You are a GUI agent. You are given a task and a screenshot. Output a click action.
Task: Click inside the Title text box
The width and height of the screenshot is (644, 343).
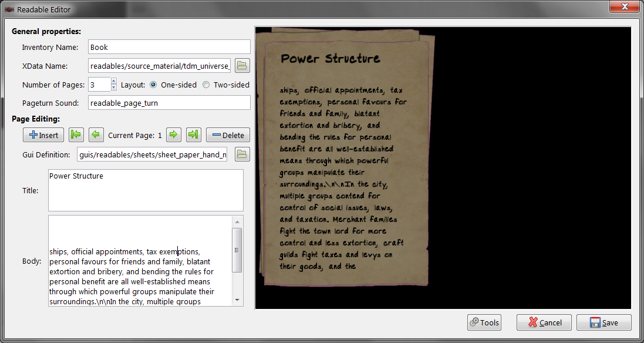[x=146, y=190]
